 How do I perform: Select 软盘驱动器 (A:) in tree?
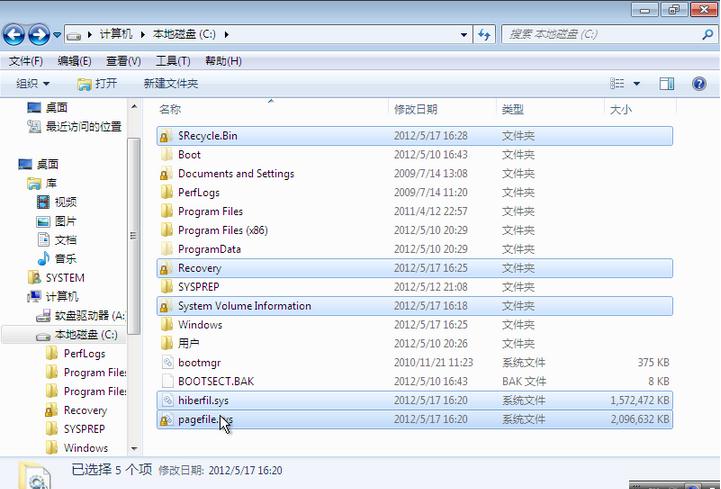click(x=80, y=316)
